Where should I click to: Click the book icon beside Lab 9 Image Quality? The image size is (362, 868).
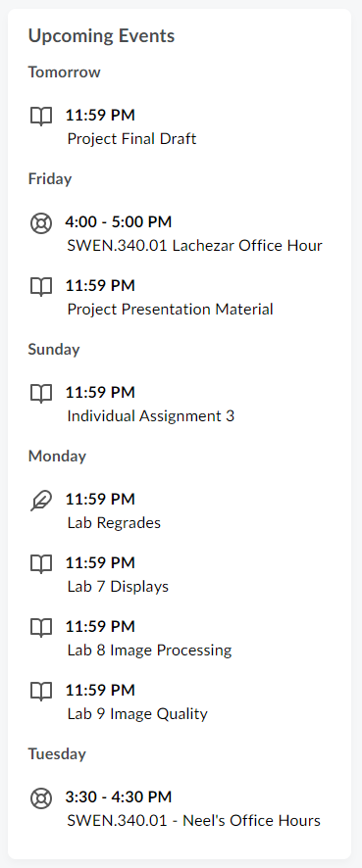click(41, 692)
